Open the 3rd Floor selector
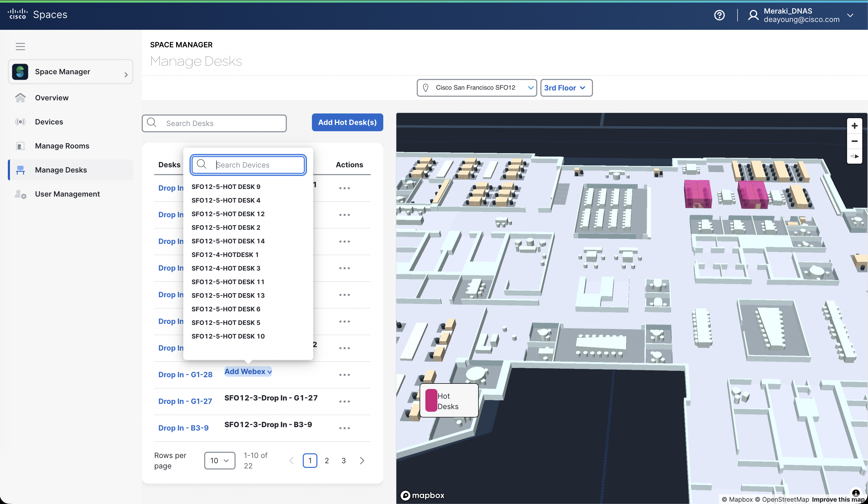The width and height of the screenshot is (868, 504). click(566, 88)
